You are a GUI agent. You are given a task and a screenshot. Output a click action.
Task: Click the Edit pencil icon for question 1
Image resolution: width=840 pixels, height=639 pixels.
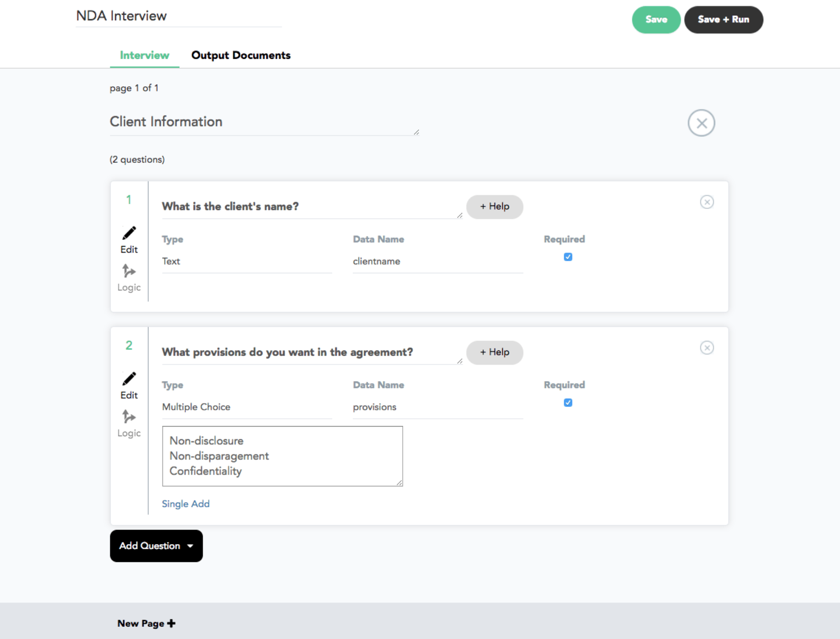tap(129, 233)
